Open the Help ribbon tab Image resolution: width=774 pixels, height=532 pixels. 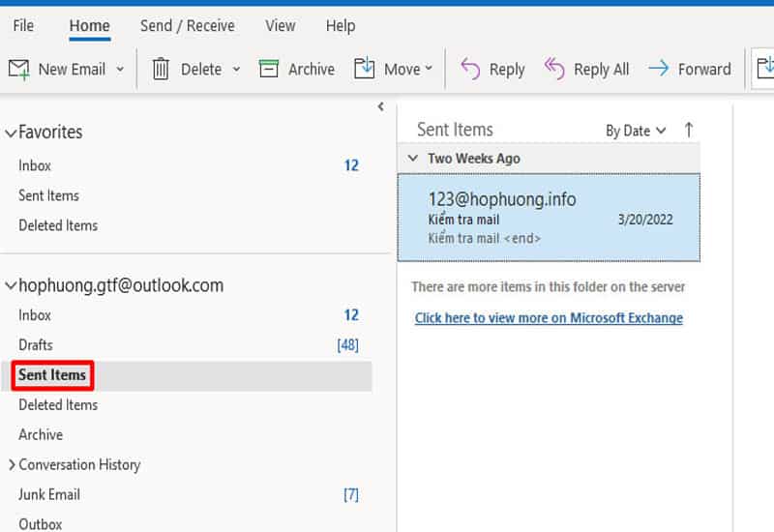click(x=341, y=26)
